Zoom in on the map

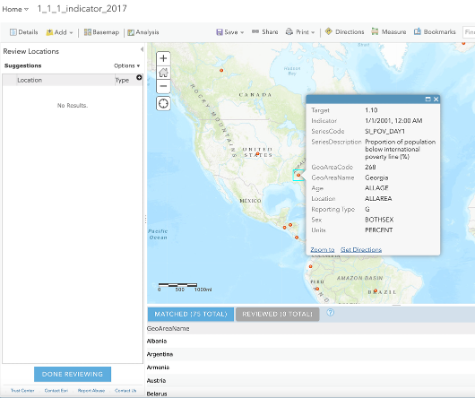(163, 58)
